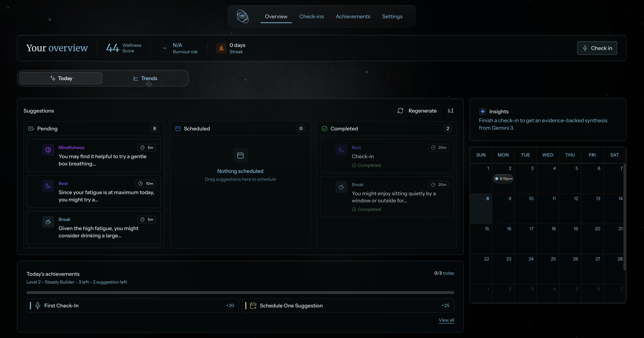Image resolution: width=644 pixels, height=338 pixels.
Task: Switch view toggle to Trends
Action: (x=145, y=78)
